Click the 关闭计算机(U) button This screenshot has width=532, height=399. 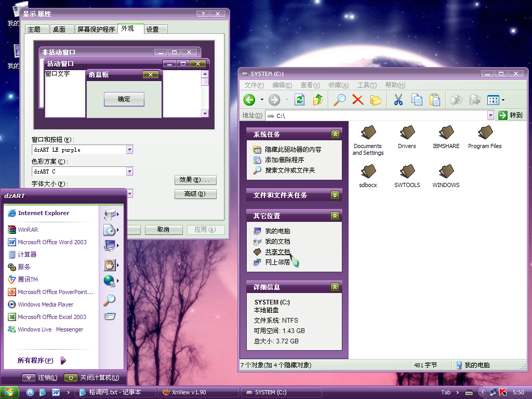[91, 378]
